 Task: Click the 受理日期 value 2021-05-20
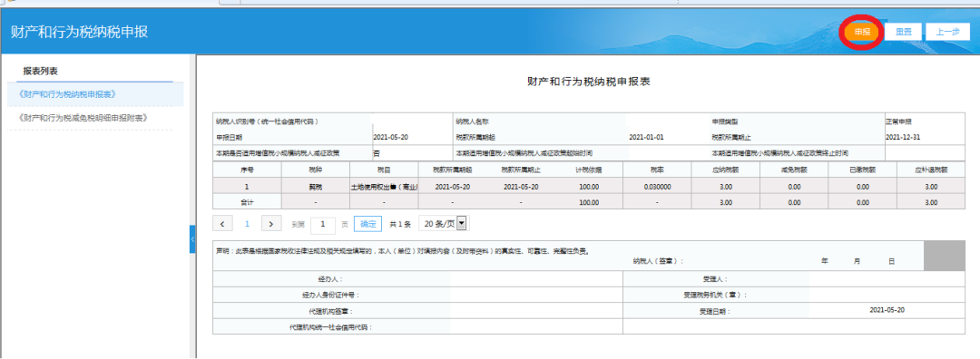pyautogui.click(x=887, y=310)
